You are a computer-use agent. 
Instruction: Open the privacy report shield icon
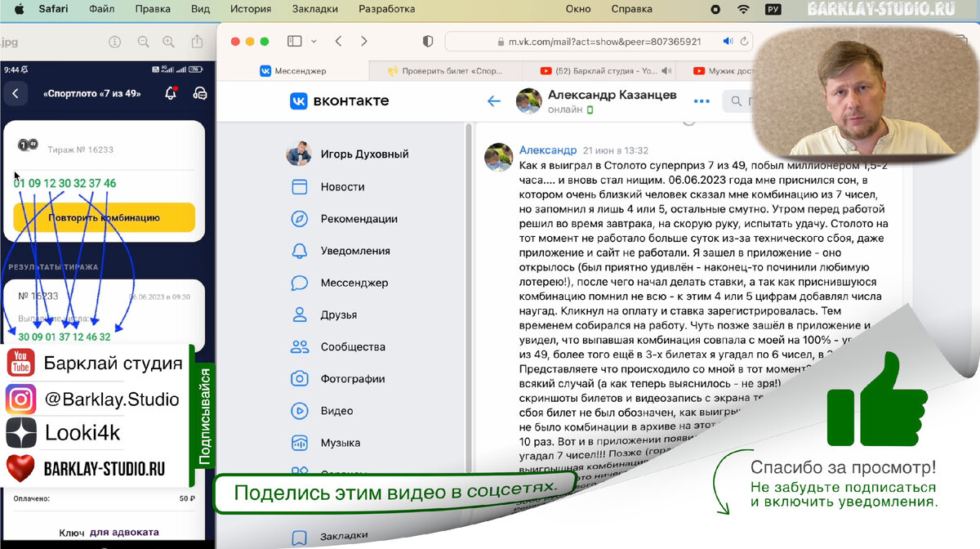click(427, 41)
